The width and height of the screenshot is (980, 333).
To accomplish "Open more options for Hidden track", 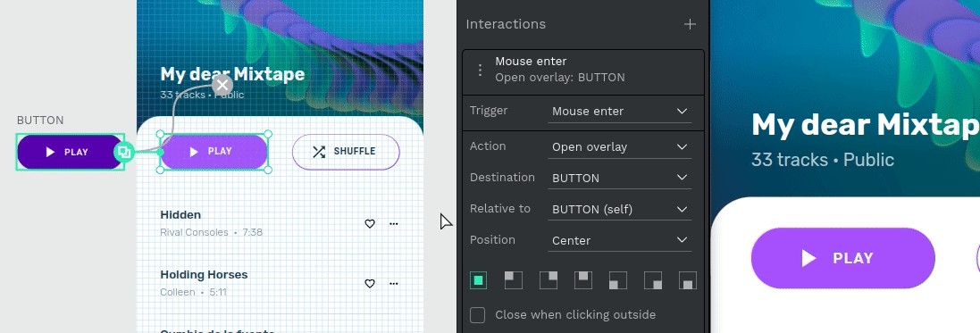I will coord(394,223).
